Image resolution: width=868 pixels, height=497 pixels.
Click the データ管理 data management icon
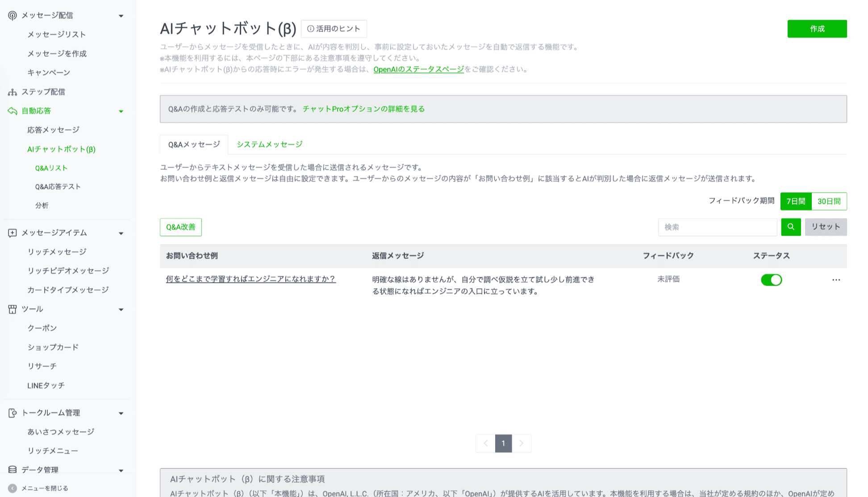(x=12, y=470)
